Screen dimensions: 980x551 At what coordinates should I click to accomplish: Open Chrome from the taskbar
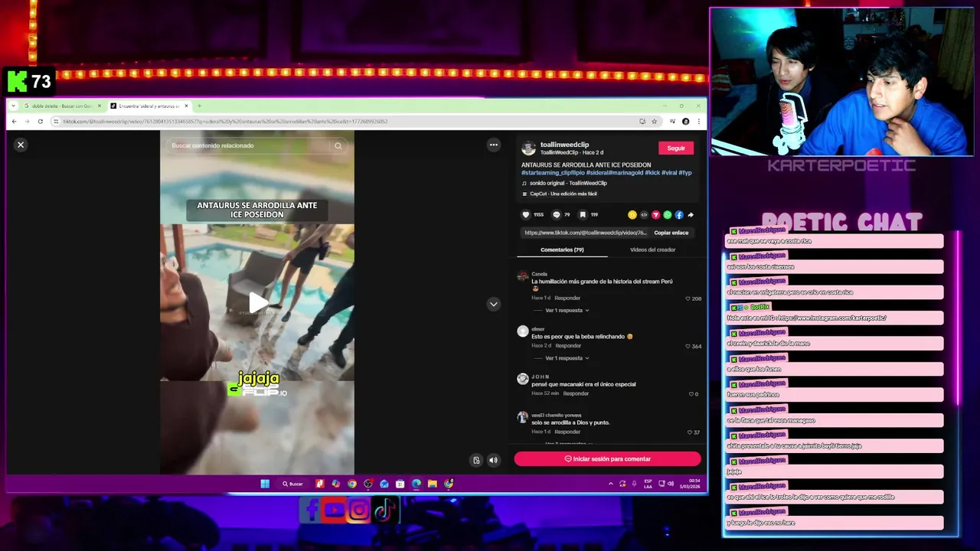pos(351,484)
